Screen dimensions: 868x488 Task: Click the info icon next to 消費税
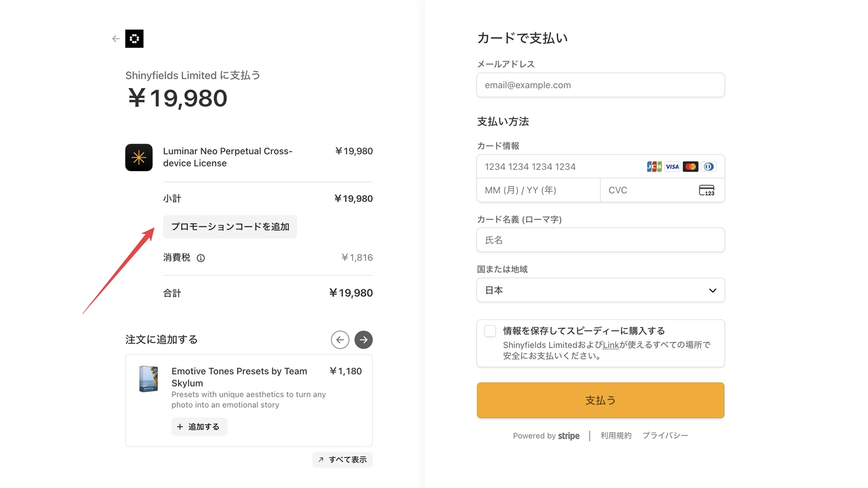point(201,258)
